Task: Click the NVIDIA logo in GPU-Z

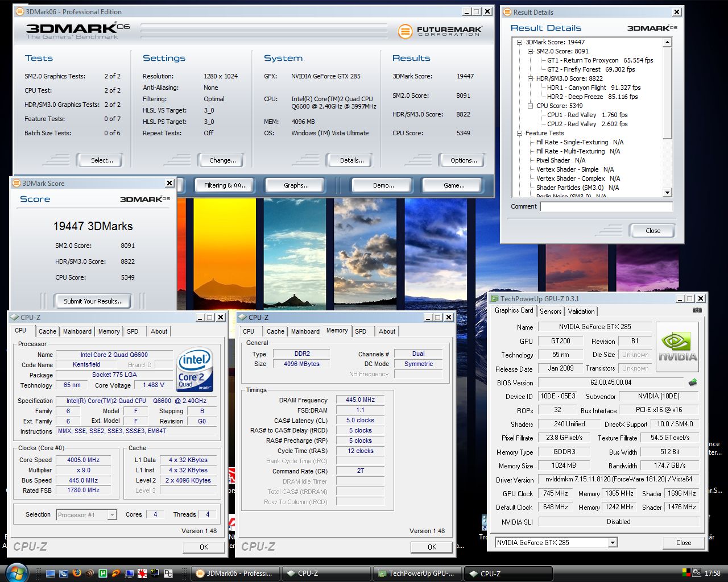Action: [x=677, y=347]
